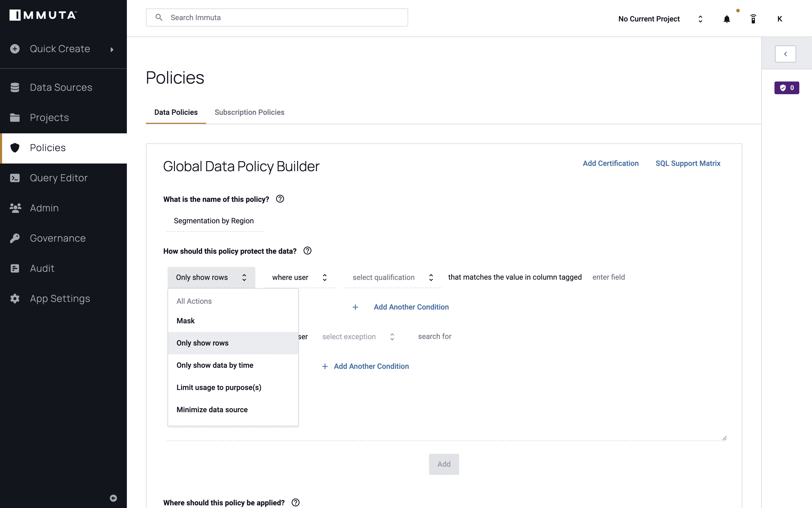Choose Only show rows option
This screenshot has height=508, width=812.
tap(233, 343)
